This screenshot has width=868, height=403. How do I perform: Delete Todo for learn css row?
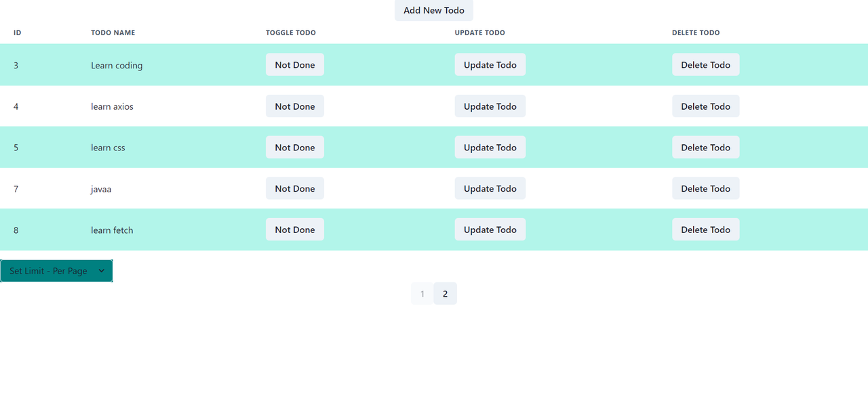click(x=706, y=148)
